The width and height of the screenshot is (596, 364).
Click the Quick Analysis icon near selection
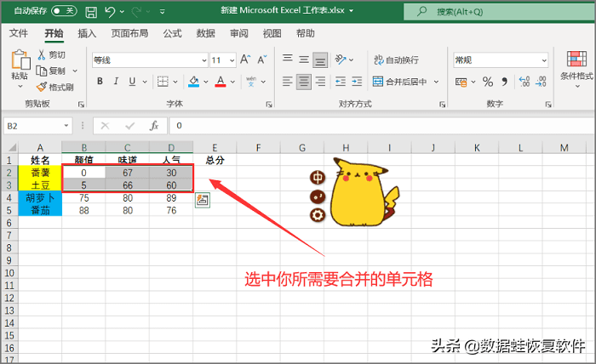click(203, 200)
